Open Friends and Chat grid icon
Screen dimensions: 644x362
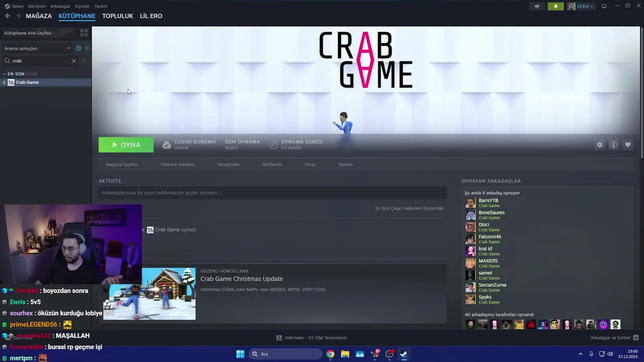pos(636,338)
